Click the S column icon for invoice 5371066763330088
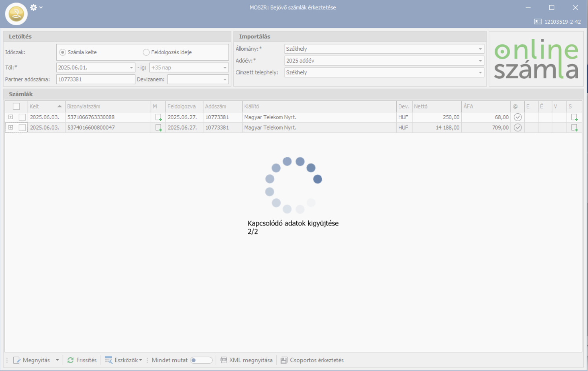Screen dimensions: 588x371 [575, 117]
